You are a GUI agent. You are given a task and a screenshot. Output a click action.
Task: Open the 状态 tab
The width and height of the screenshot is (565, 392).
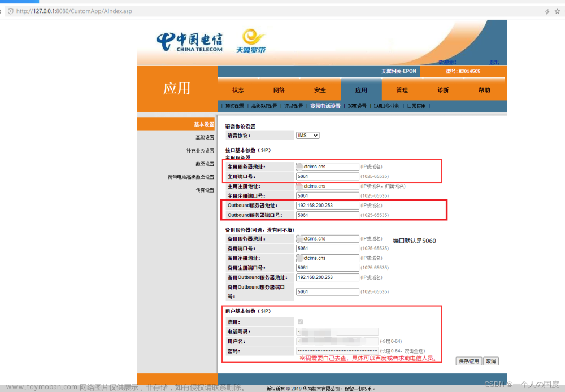point(238,90)
